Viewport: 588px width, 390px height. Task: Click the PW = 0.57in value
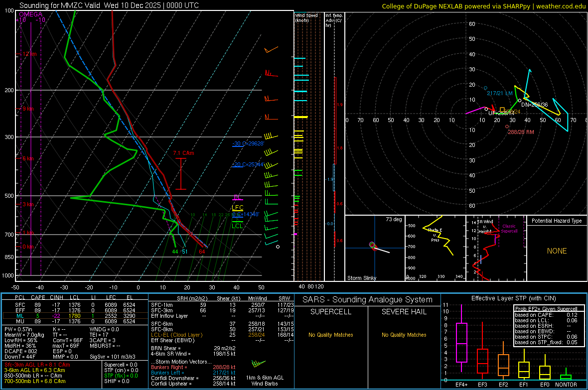pos(19,329)
